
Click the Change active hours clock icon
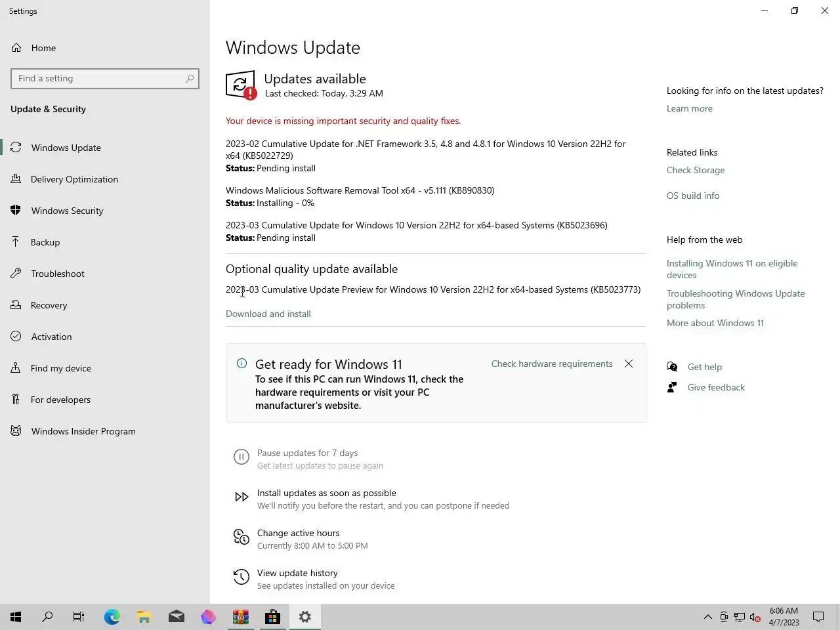click(241, 538)
